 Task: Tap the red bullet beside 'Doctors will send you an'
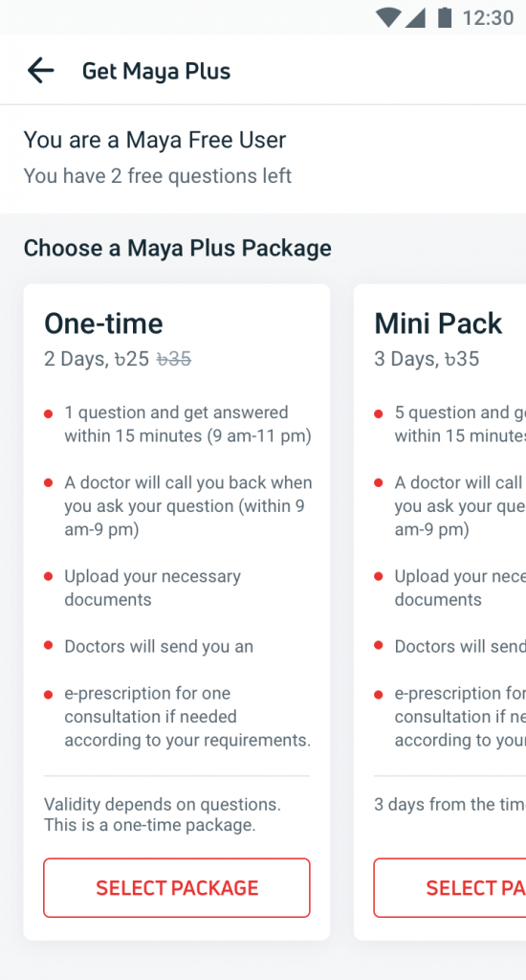click(x=48, y=646)
